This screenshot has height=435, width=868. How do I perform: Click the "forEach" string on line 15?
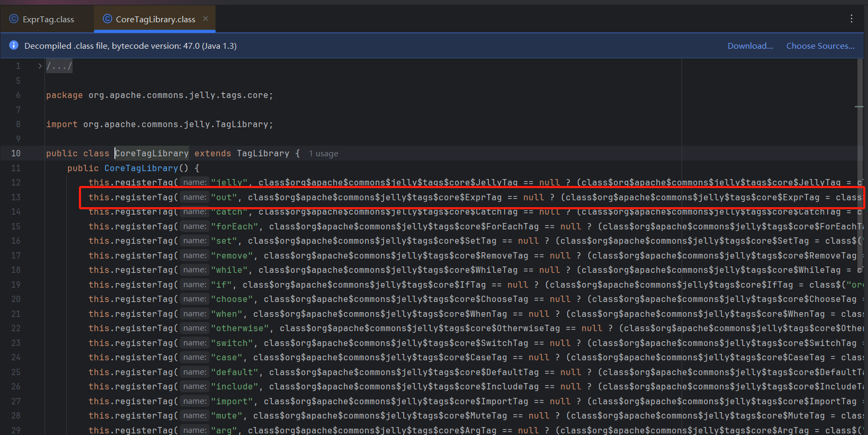[235, 227]
